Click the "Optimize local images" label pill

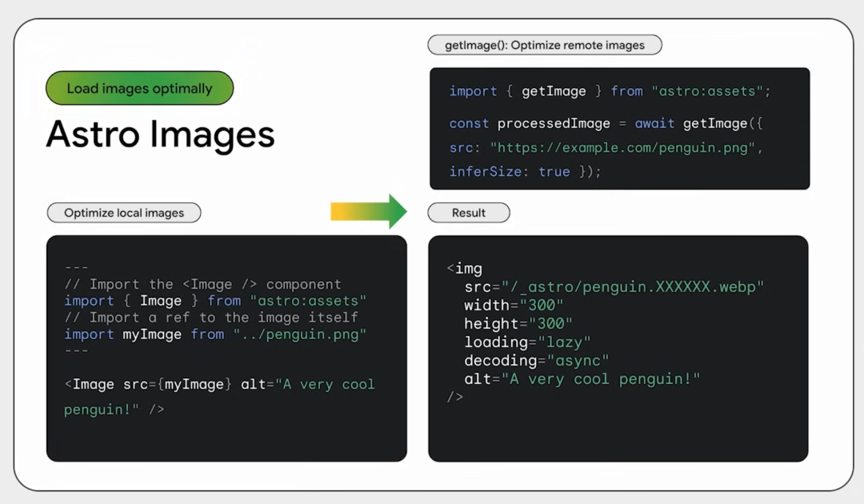tap(124, 213)
